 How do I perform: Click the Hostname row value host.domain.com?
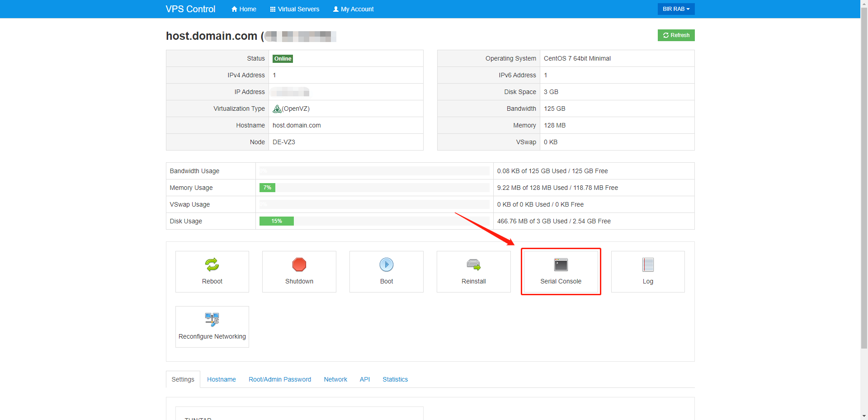tap(297, 125)
